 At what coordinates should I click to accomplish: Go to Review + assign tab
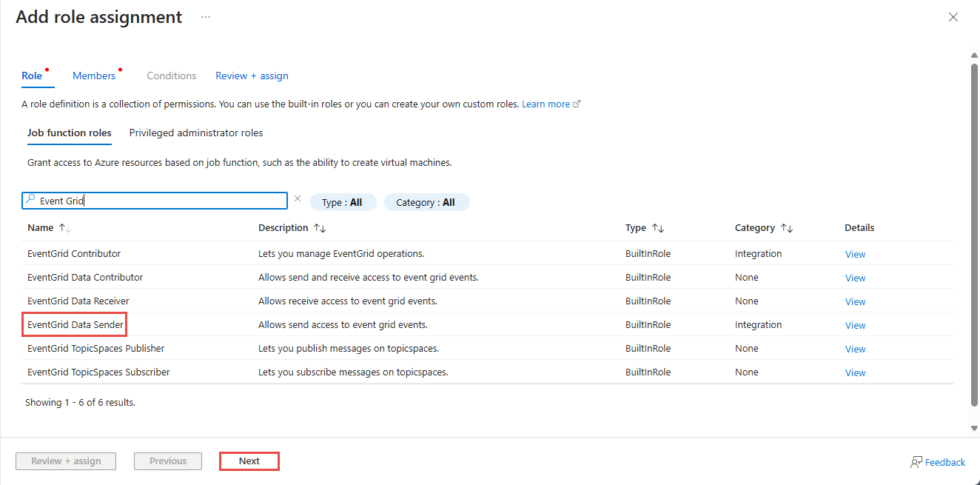(252, 76)
